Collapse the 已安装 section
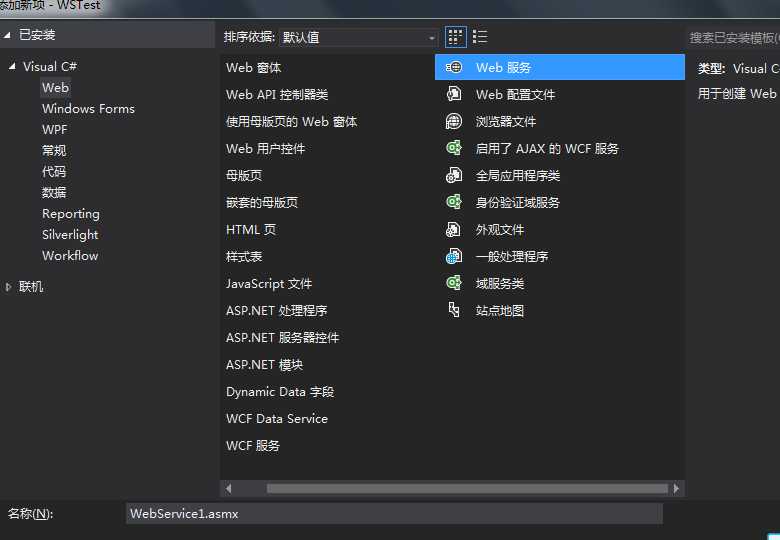The height and width of the screenshot is (540, 780). click(x=7, y=35)
